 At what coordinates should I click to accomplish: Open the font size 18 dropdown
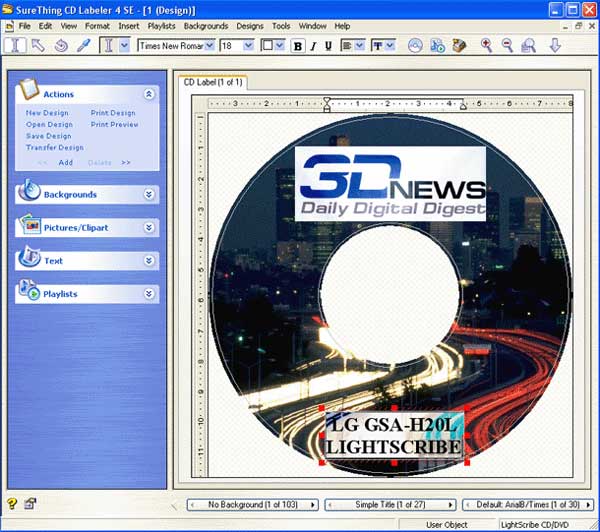(248, 46)
